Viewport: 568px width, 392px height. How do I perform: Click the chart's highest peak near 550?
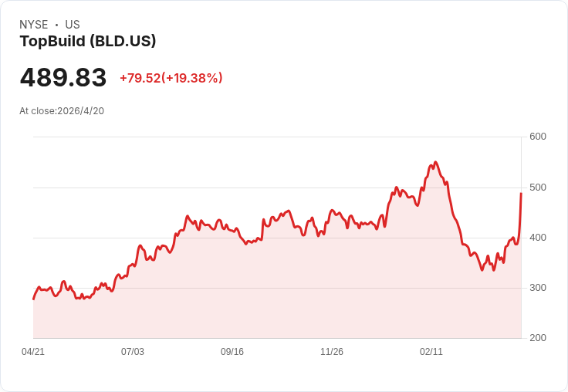coord(435,162)
